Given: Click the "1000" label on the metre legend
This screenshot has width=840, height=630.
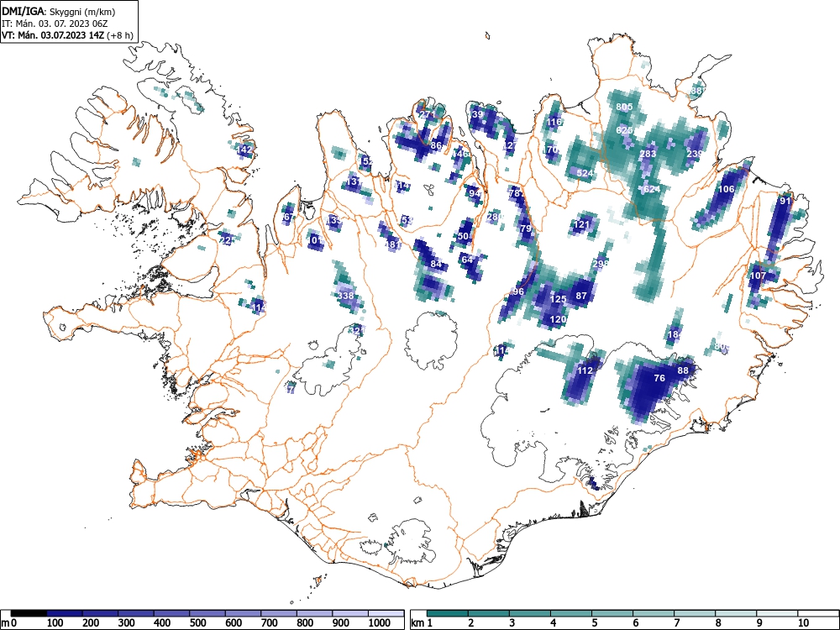Looking at the screenshot, I should 380,623.
